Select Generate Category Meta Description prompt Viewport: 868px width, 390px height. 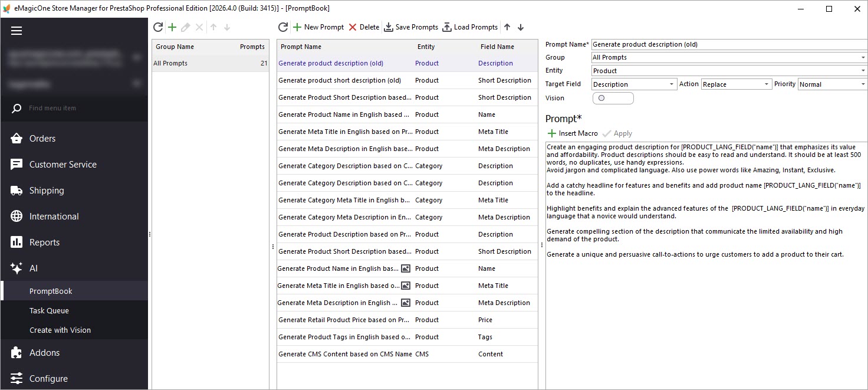click(x=407, y=217)
